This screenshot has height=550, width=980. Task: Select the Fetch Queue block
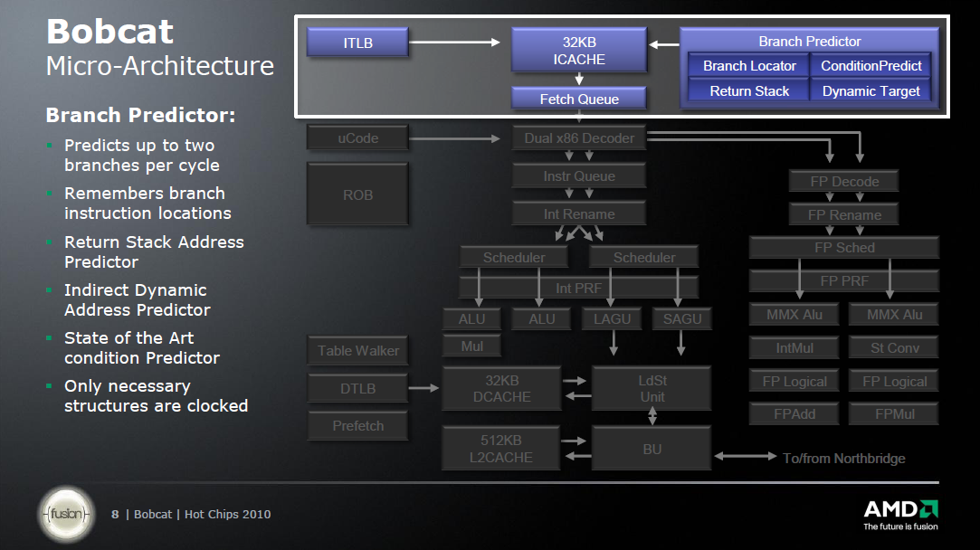(x=579, y=99)
